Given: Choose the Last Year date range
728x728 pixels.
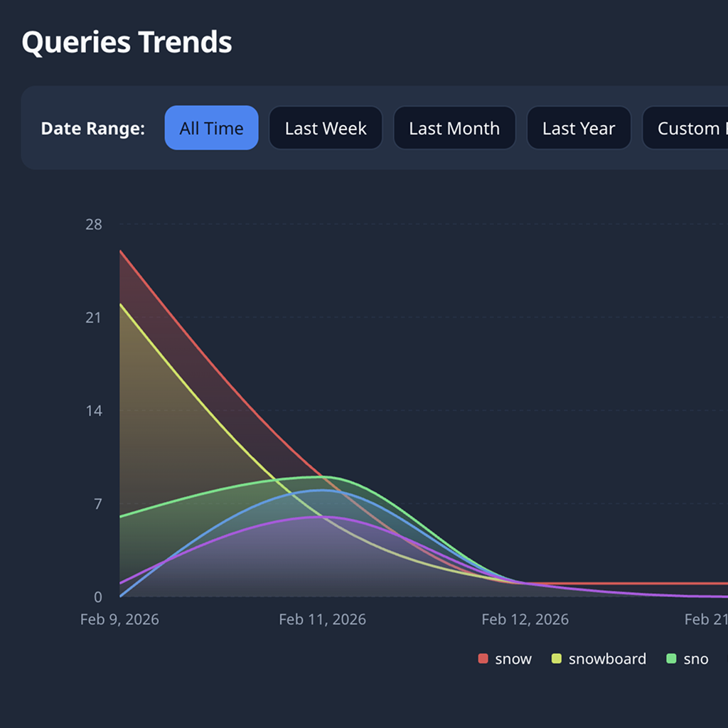Looking at the screenshot, I should tap(579, 128).
